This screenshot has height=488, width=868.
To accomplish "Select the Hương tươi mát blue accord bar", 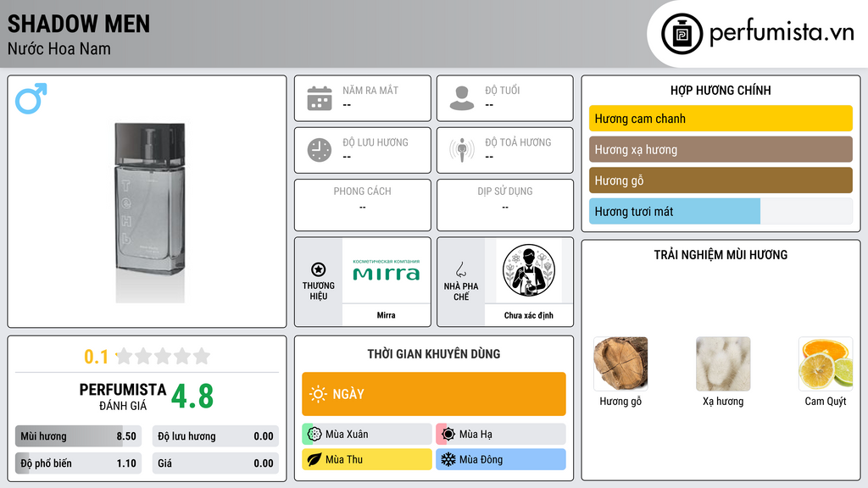I will [721, 211].
